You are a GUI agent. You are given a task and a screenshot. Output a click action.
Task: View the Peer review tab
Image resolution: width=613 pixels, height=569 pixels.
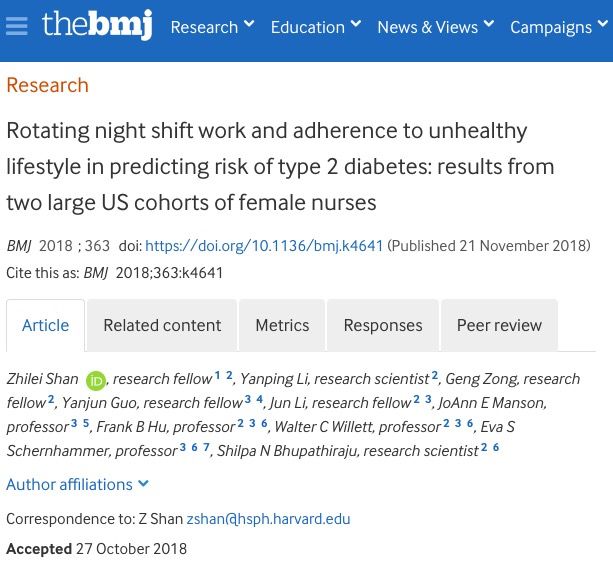499,325
